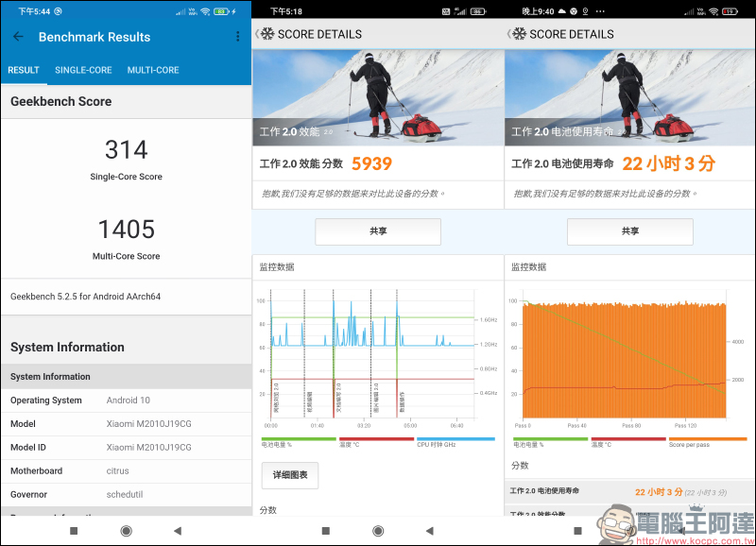Viewport: 756px width, 546px height.
Task: Click the 温度 °C red legend in middle chart
Action: pyautogui.click(x=376, y=442)
